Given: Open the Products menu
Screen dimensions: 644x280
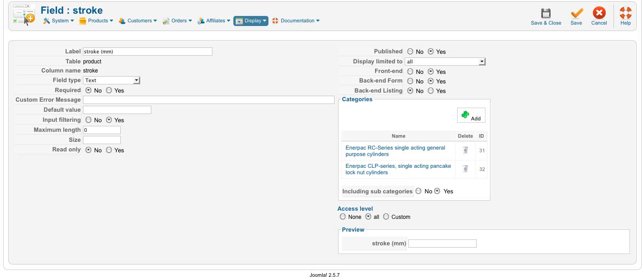Looking at the screenshot, I should pyautogui.click(x=96, y=21).
